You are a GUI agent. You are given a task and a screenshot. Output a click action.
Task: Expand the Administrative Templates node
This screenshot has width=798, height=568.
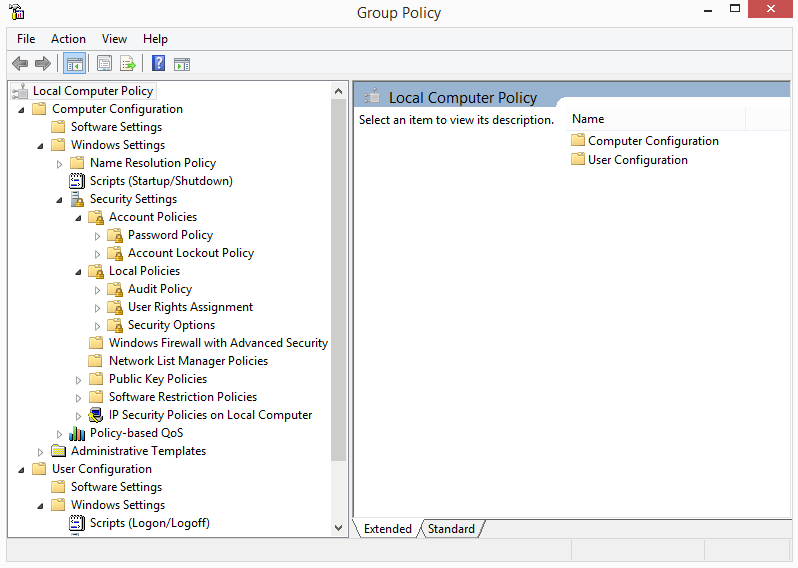pos(41,451)
